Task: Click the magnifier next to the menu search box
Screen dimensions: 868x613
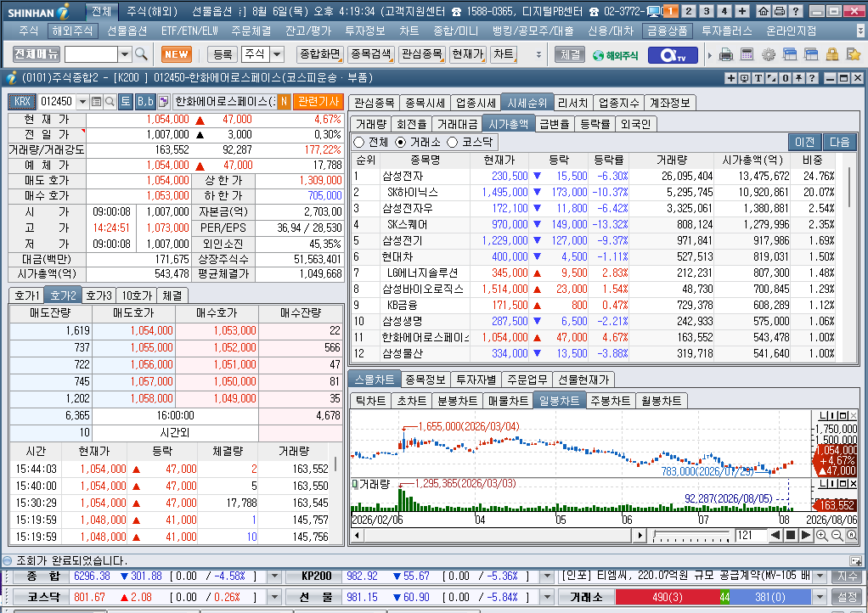Action: (142, 54)
